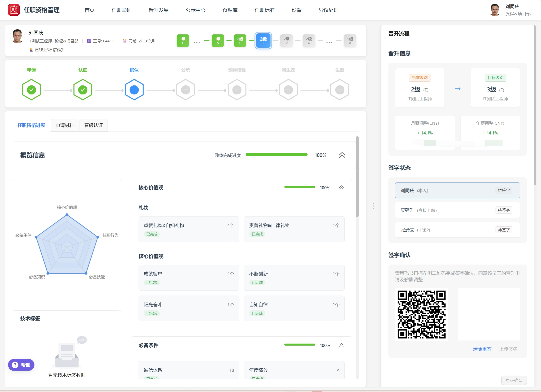Collapse the 核心价值观 section chevron

[x=341, y=187]
